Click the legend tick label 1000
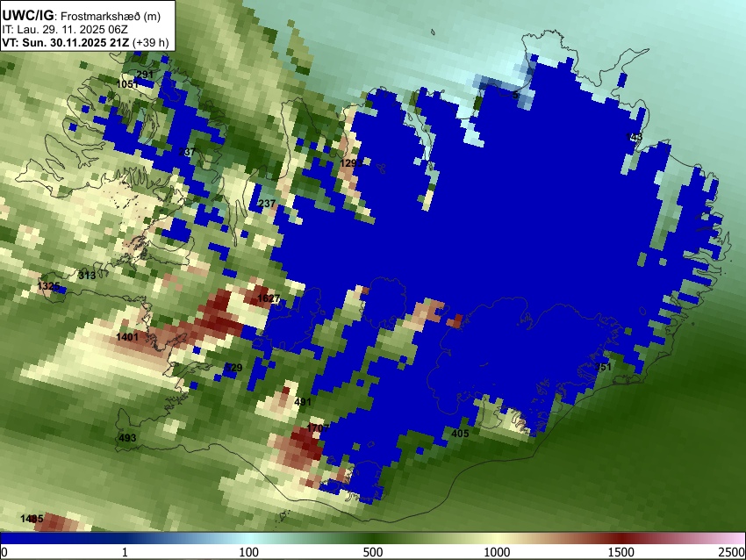This screenshot has height=560, width=746. coord(497,552)
